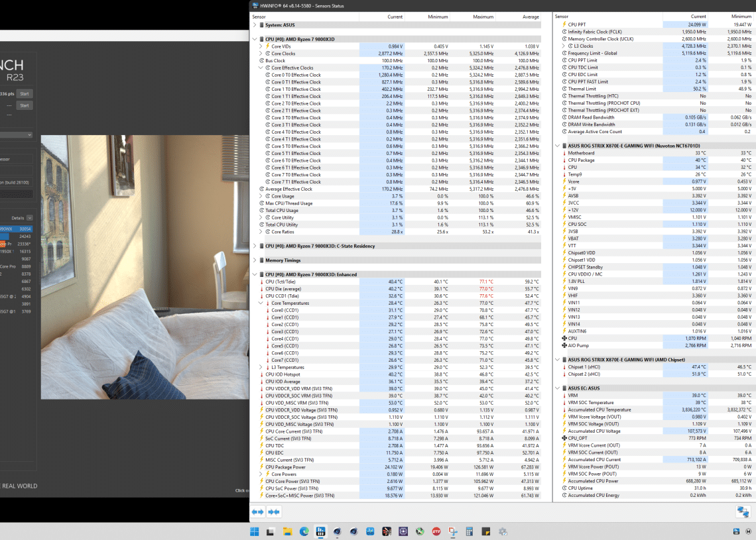This screenshot has width=756, height=540.
Task: Expand the L3 Temperatures row
Action: click(x=261, y=367)
